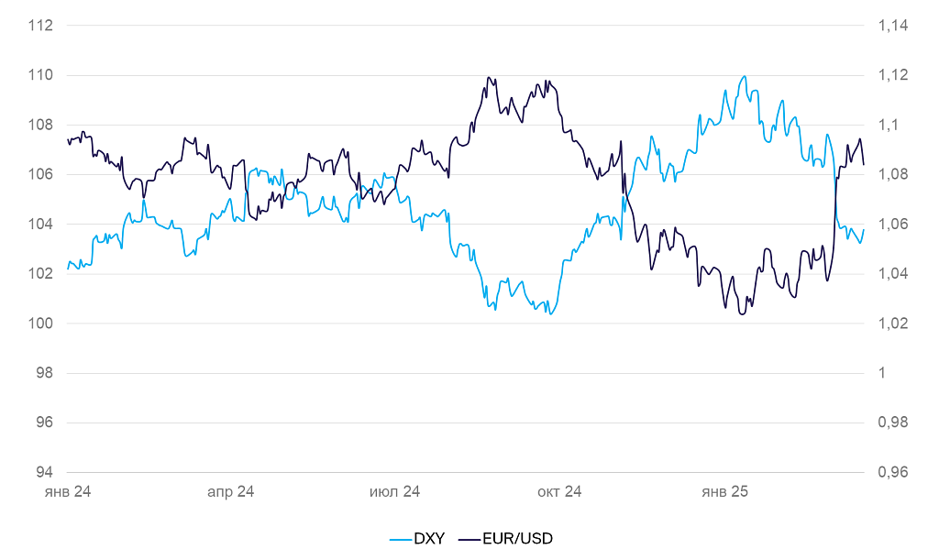939x560 pixels.
Task: Click the 0,96 right axis label
Action: click(893, 473)
